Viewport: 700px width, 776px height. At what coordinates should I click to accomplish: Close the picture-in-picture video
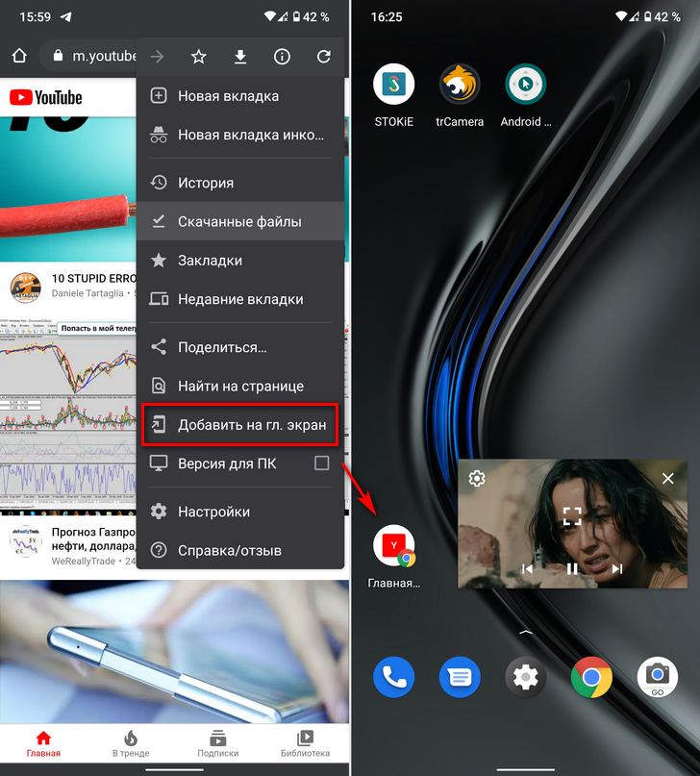click(x=668, y=479)
